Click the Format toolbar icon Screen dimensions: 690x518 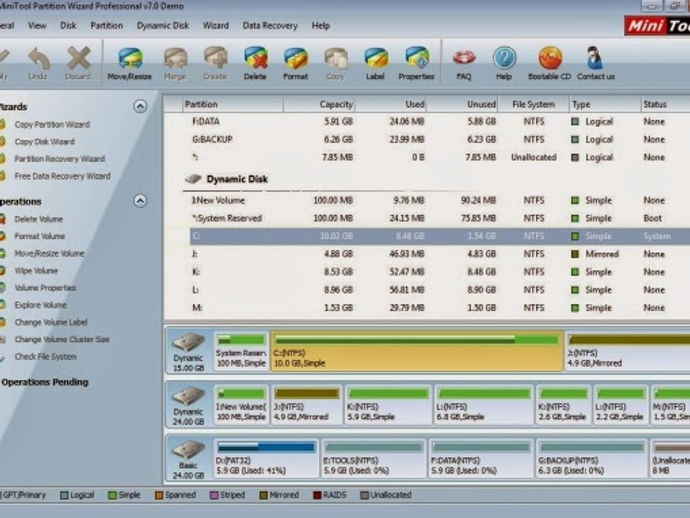296,59
